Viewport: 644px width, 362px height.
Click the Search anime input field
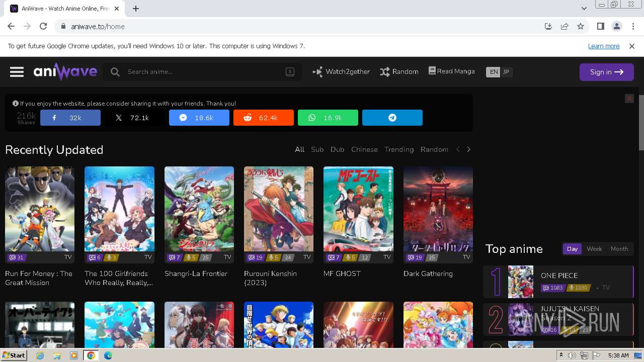click(203, 72)
